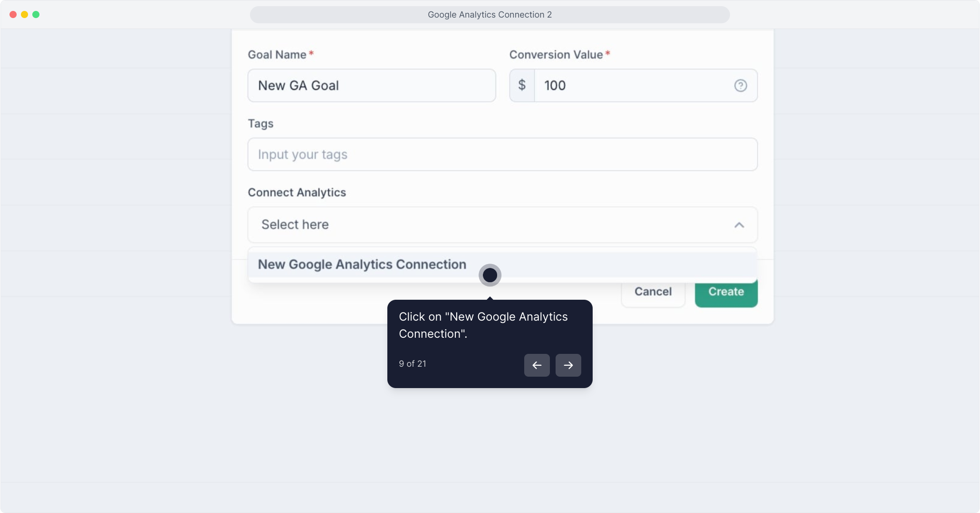Click the tooltip instruction text
980x513 pixels.
coord(483,325)
